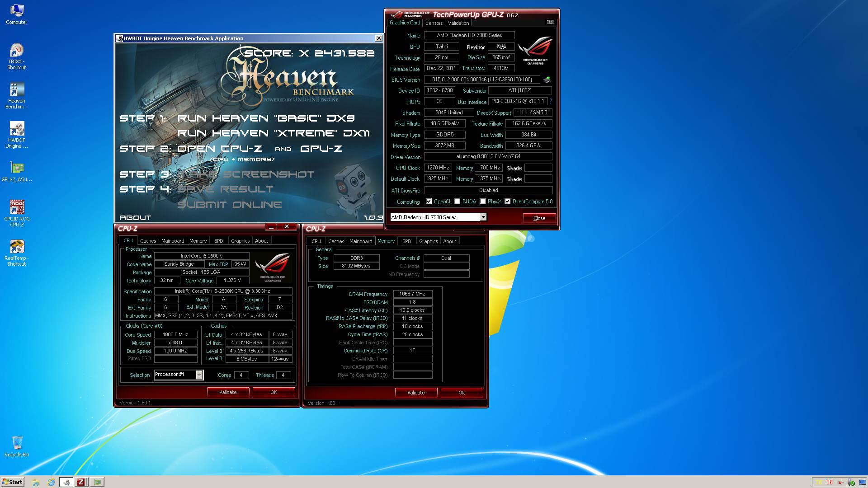
Task: Click the DRAM Frequency 1066.7 MHz value
Action: coord(412,294)
